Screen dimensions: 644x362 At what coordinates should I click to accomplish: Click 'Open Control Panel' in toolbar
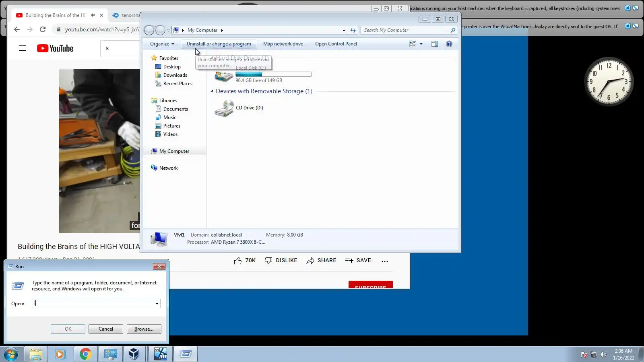(336, 44)
